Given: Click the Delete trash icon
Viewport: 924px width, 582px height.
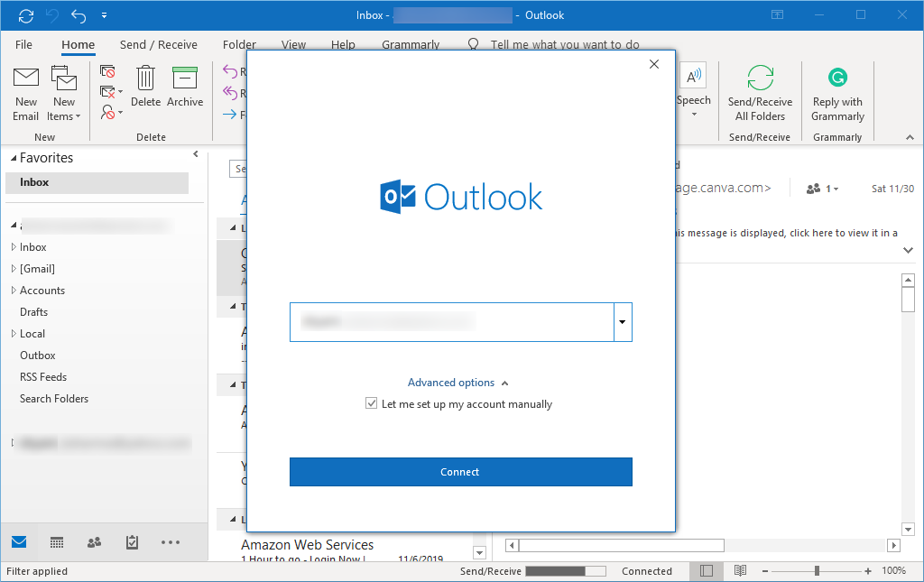Looking at the screenshot, I should (145, 79).
